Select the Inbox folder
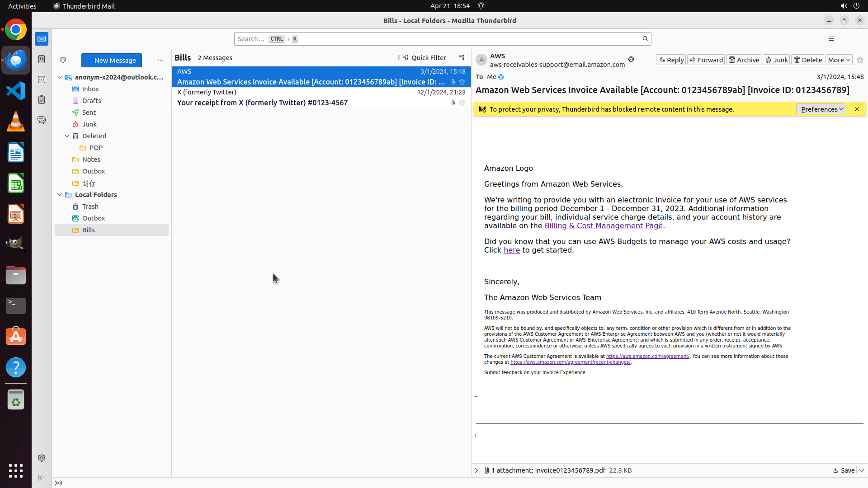 coord(90,89)
